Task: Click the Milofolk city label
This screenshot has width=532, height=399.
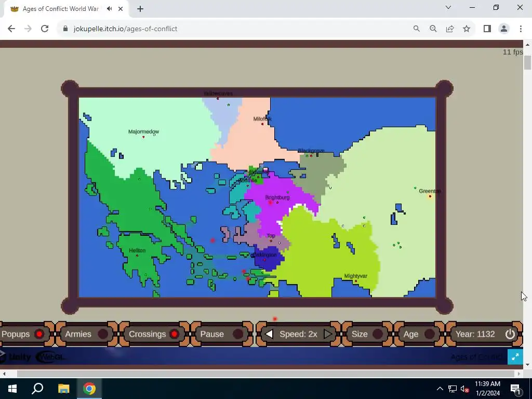Action: [x=262, y=119]
